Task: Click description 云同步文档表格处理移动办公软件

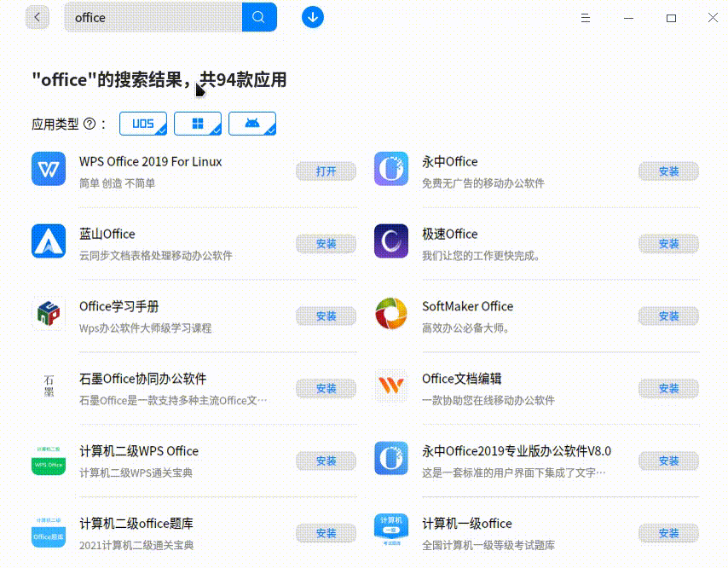Action: [x=155, y=256]
